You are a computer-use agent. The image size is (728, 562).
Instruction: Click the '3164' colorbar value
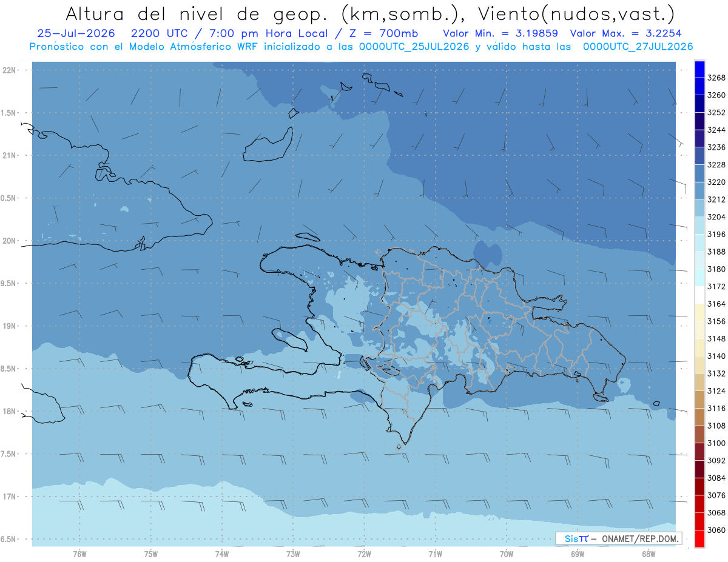(716, 304)
